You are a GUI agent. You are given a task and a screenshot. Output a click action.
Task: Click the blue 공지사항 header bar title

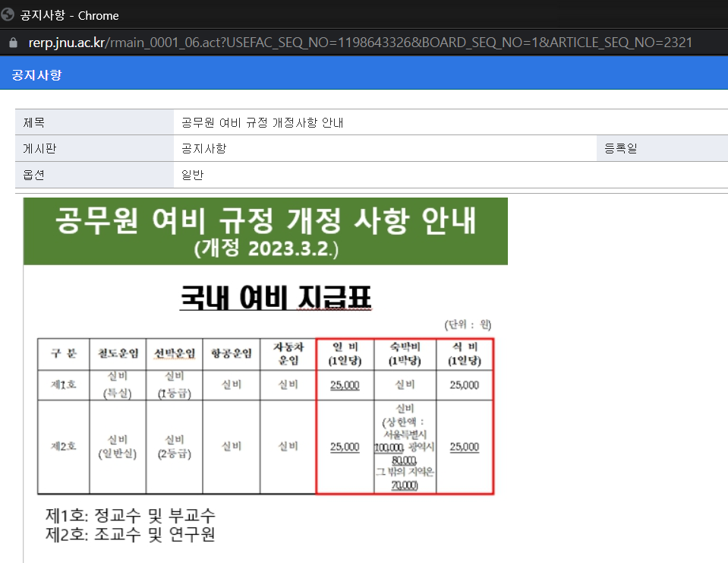[x=36, y=75]
